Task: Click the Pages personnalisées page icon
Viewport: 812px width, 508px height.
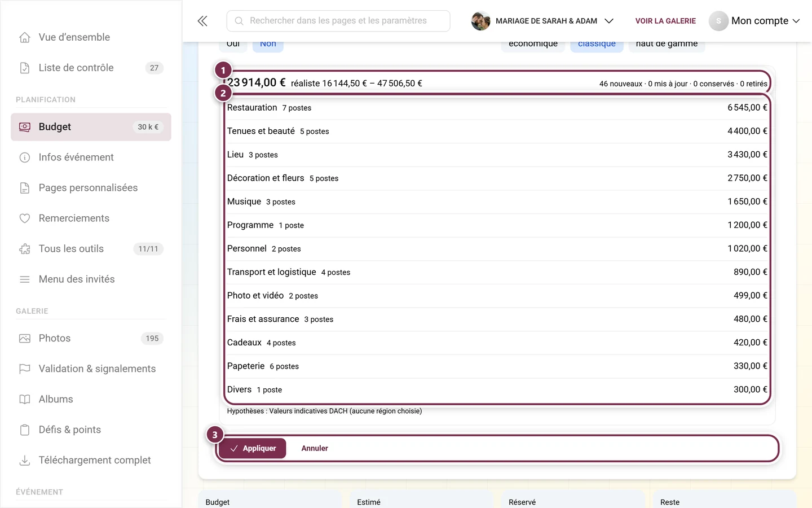Action: tap(25, 188)
